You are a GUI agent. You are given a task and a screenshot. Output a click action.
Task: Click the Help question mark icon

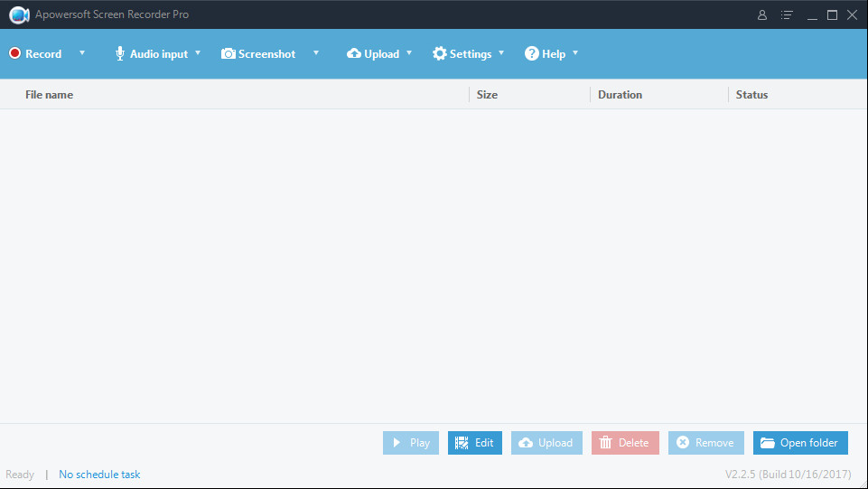[531, 53]
